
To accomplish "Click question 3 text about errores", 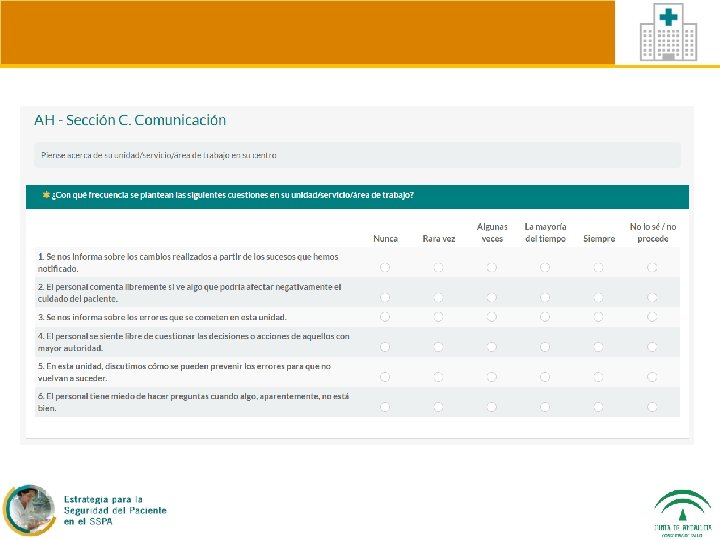I will coord(162,317).
